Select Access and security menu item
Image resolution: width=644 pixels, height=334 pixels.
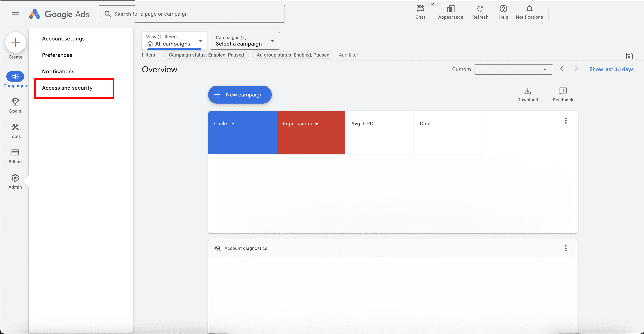pyautogui.click(x=67, y=88)
